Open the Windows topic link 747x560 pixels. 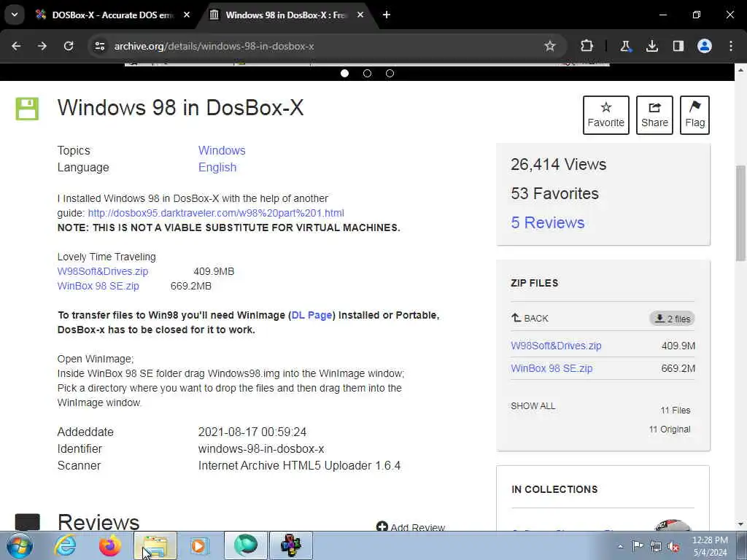click(222, 150)
